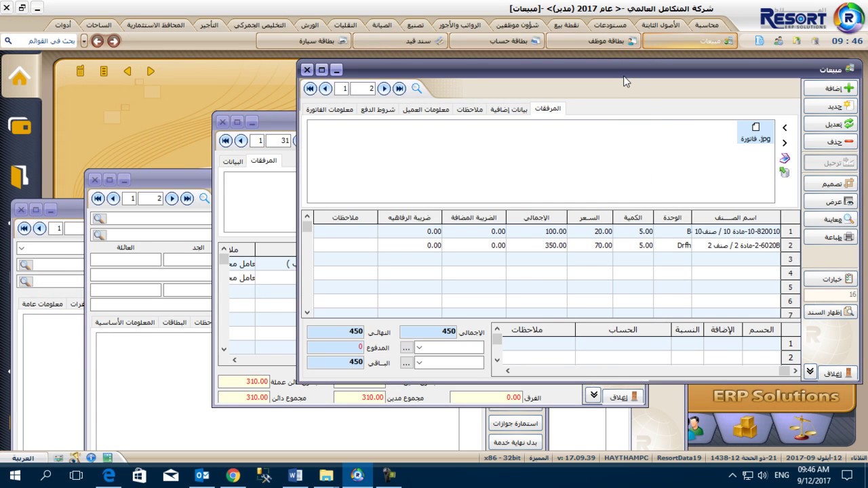Click the طباعة print button

(x=830, y=237)
